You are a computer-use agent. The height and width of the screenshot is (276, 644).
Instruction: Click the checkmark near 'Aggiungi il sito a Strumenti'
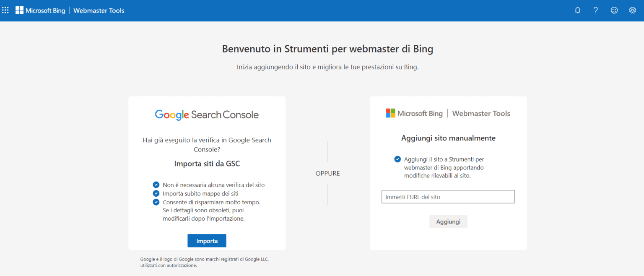click(397, 159)
